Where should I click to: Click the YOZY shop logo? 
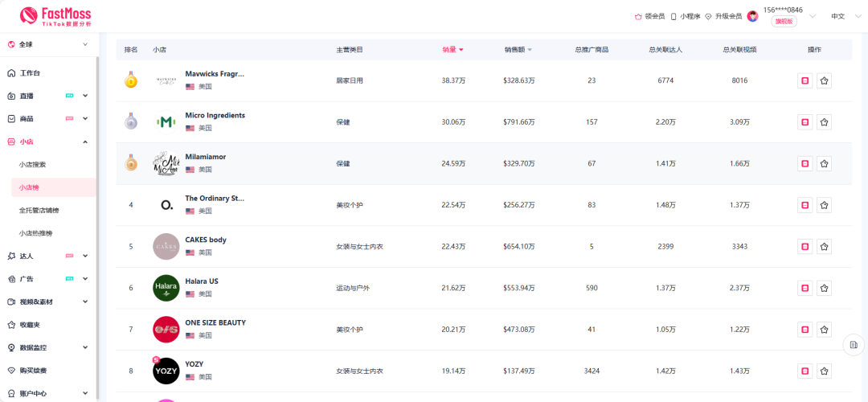[x=166, y=371]
